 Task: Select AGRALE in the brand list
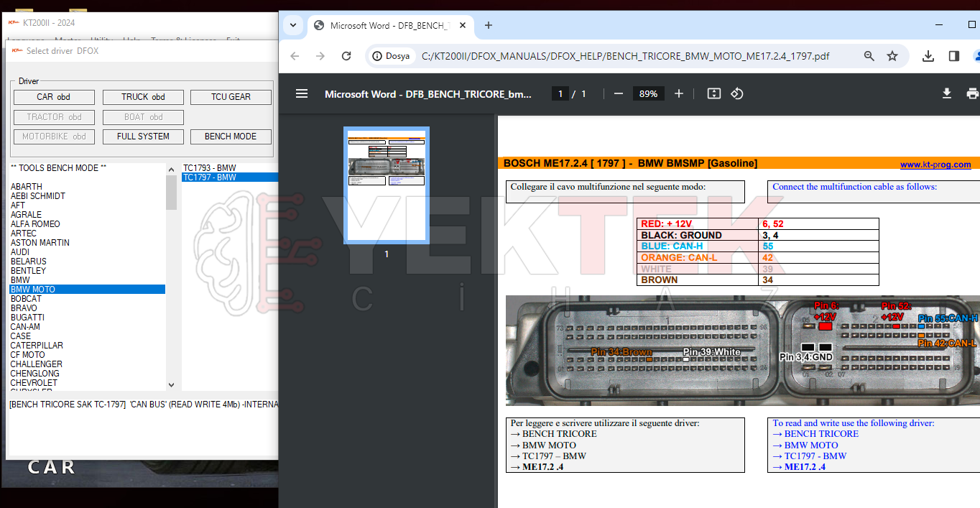(87, 215)
